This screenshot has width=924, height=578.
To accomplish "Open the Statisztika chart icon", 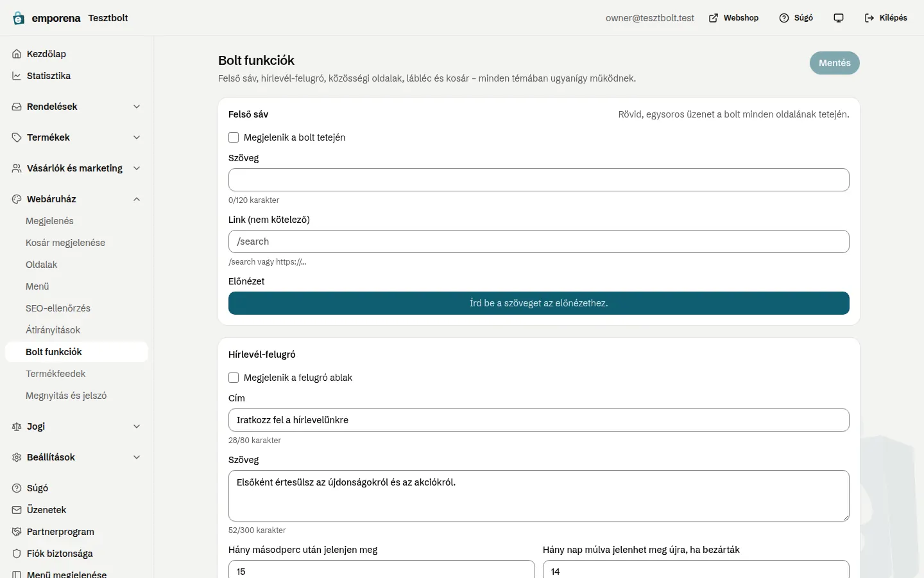I will pyautogui.click(x=17, y=76).
